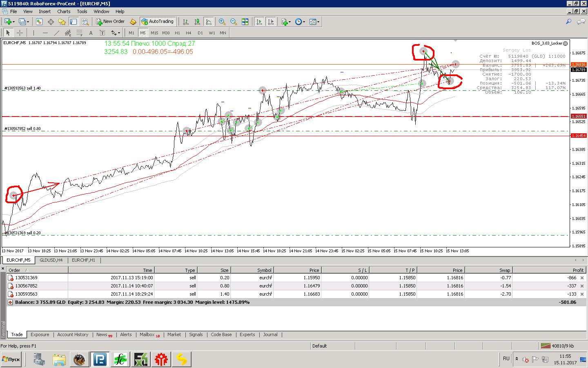Open the Strategy Tester icon

[x=85, y=22]
